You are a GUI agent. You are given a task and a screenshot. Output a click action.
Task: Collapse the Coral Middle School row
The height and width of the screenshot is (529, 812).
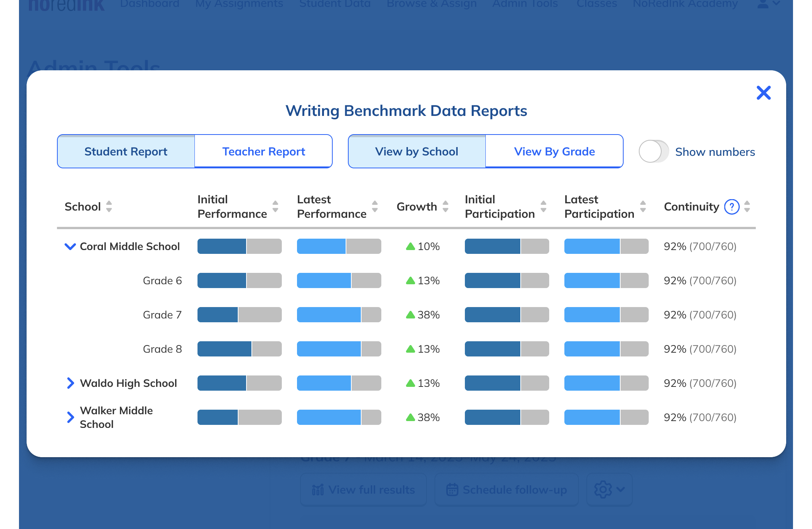70,247
